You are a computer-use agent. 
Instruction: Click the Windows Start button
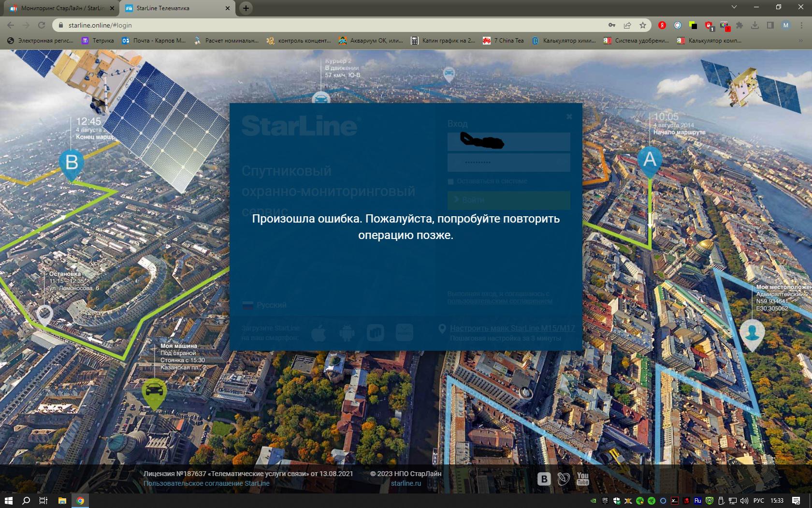click(x=9, y=501)
